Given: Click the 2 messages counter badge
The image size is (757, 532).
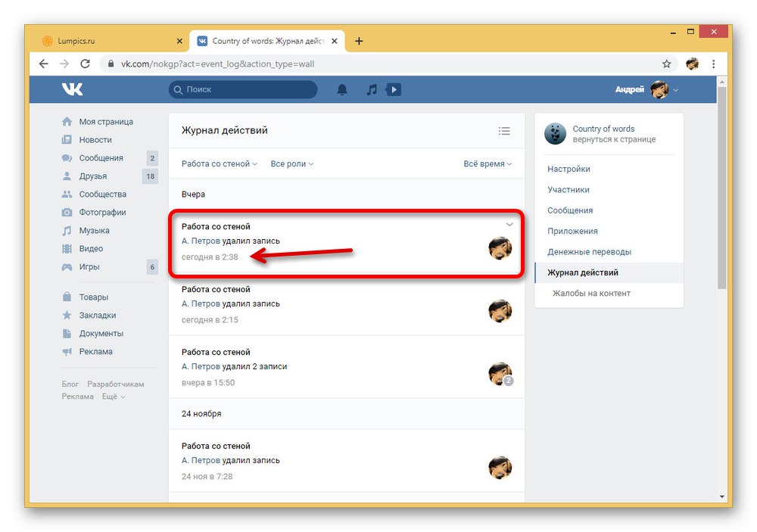Looking at the screenshot, I should (x=153, y=158).
